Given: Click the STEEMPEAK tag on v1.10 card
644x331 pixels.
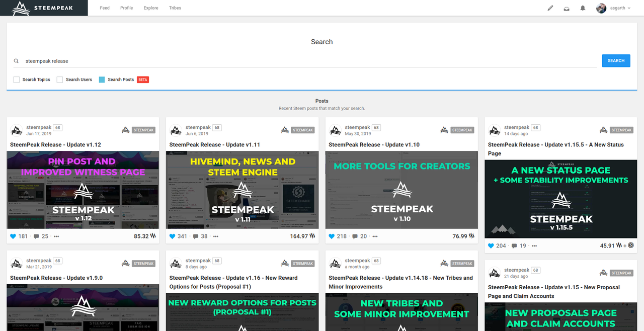Looking at the screenshot, I should (462, 130).
